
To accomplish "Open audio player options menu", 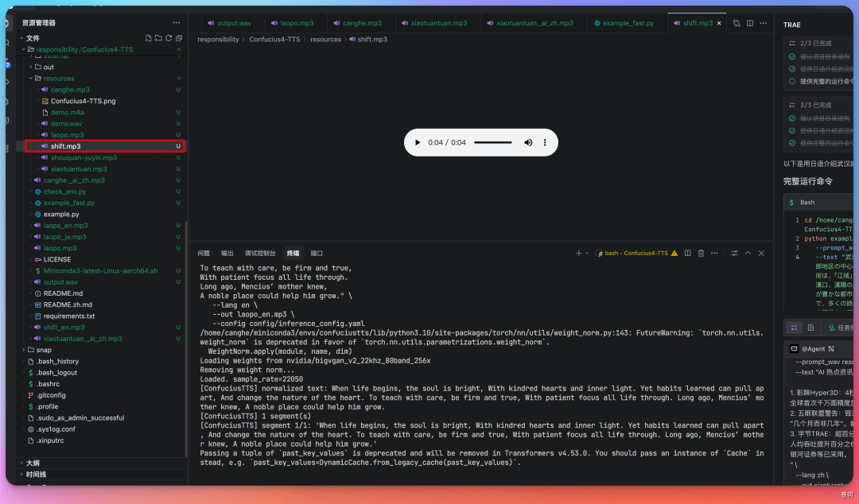I will [x=545, y=142].
